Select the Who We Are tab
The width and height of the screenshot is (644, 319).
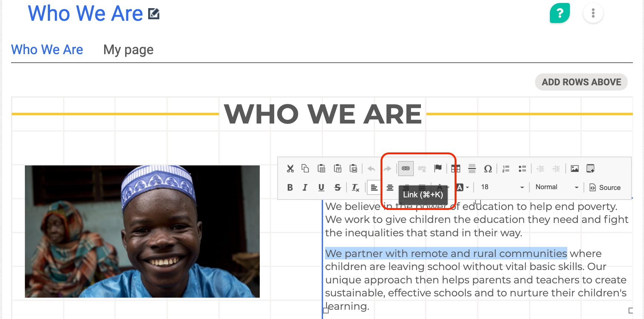pos(47,50)
